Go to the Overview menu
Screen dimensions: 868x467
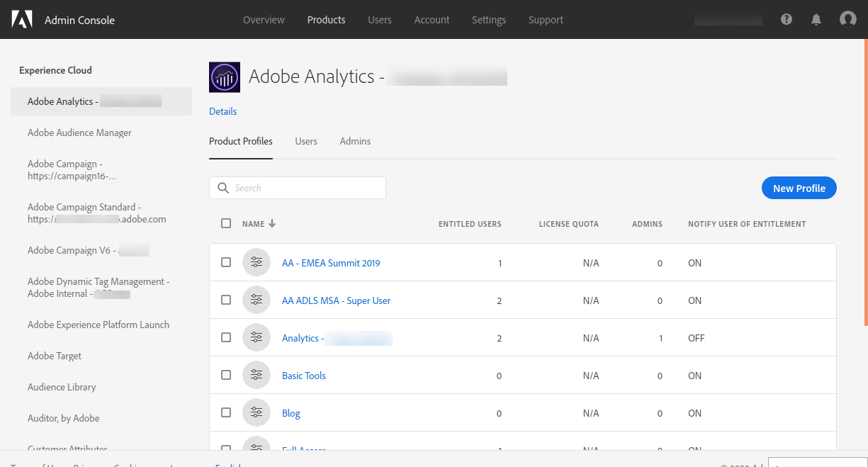point(264,20)
